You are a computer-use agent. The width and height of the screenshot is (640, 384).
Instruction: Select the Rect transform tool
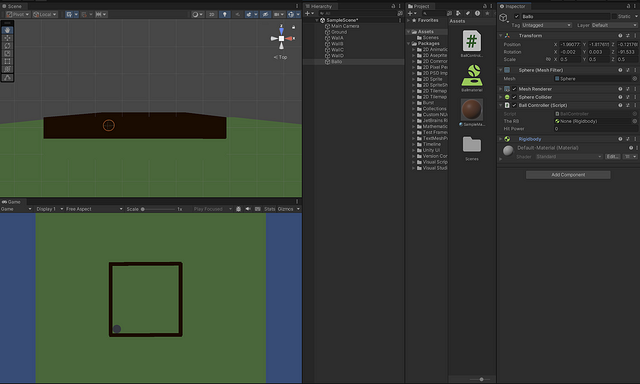click(x=7, y=61)
